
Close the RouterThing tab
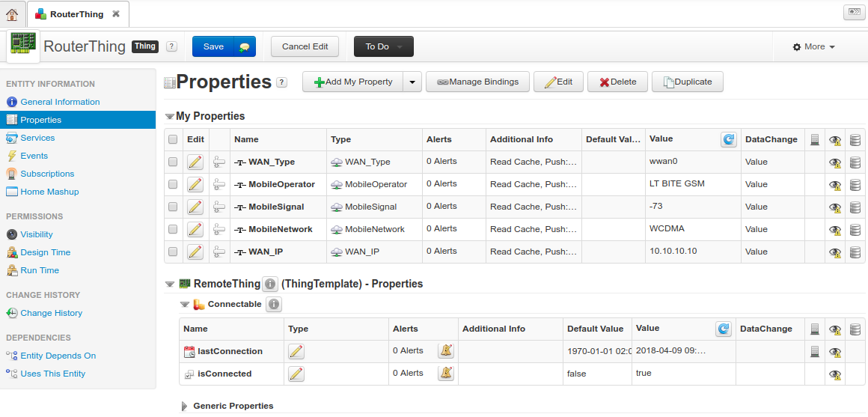point(115,14)
